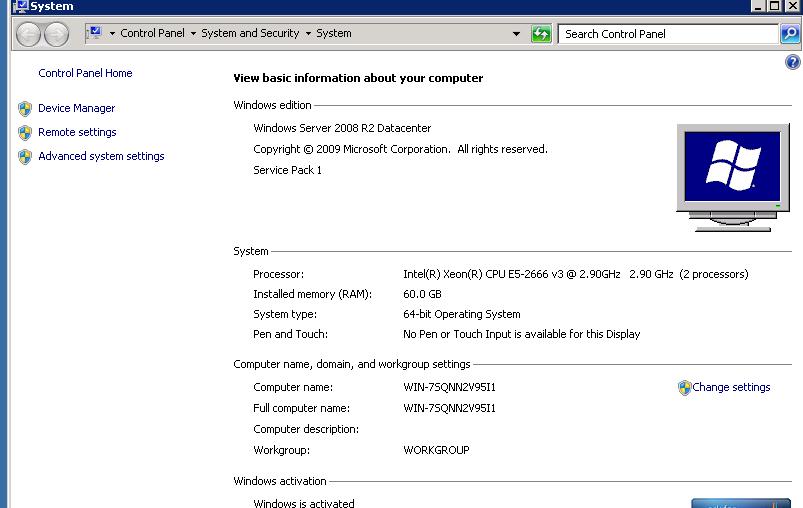The image size is (803, 508).
Task: Click the Windows logo monitor image
Action: 732,177
